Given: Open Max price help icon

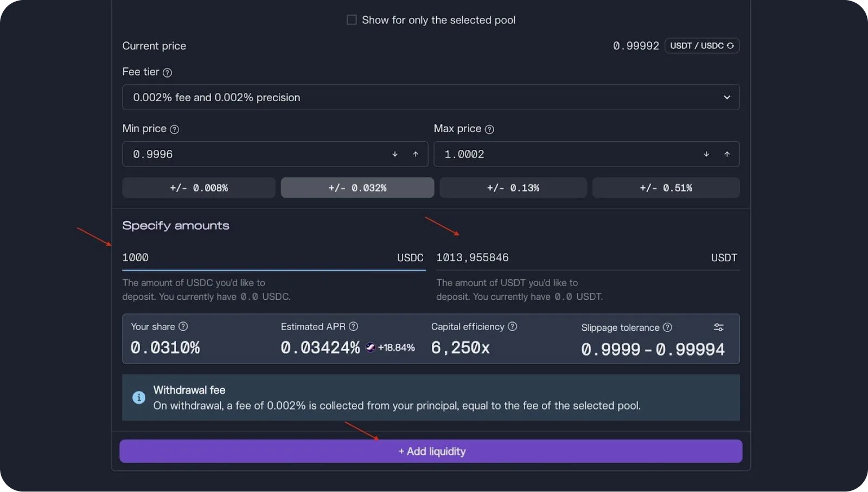Looking at the screenshot, I should 489,129.
